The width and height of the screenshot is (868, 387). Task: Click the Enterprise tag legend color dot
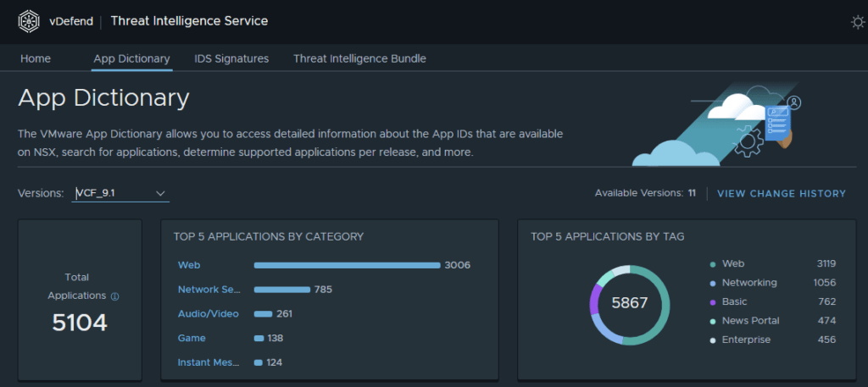[x=713, y=340]
